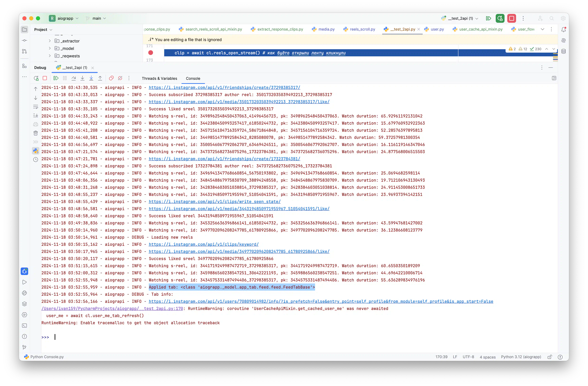Screen dimensions: 588x386
Task: Toggle breakpoint on line 172
Action: 150,53
